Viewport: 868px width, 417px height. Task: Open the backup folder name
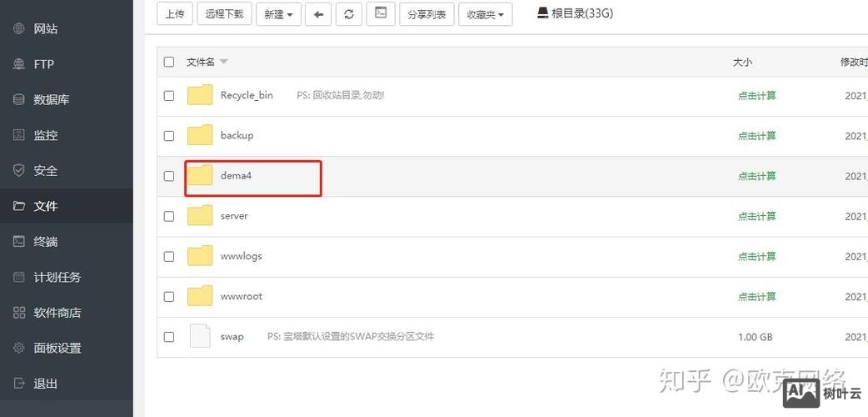[237, 135]
